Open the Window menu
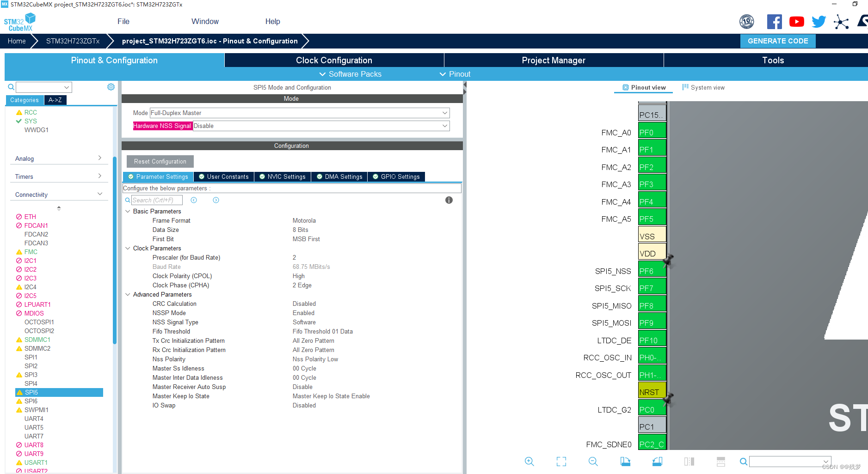The image size is (868, 474). (205, 21)
